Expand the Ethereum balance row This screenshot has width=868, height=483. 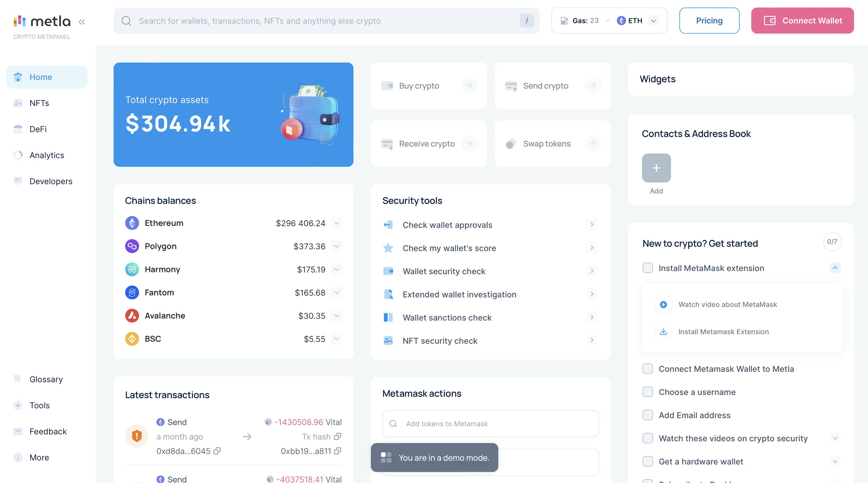336,223
